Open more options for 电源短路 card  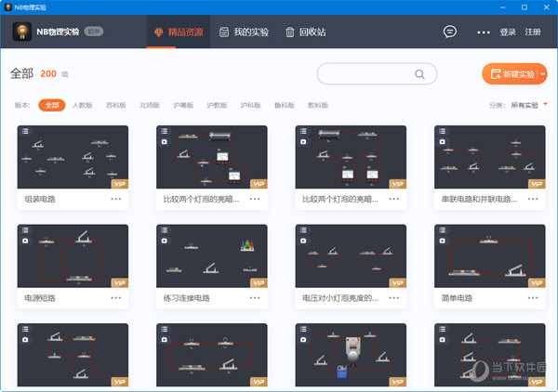click(116, 298)
